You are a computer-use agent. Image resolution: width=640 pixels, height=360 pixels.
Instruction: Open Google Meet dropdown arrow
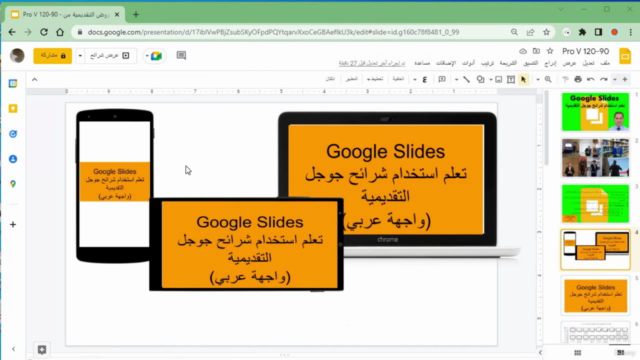tap(147, 56)
